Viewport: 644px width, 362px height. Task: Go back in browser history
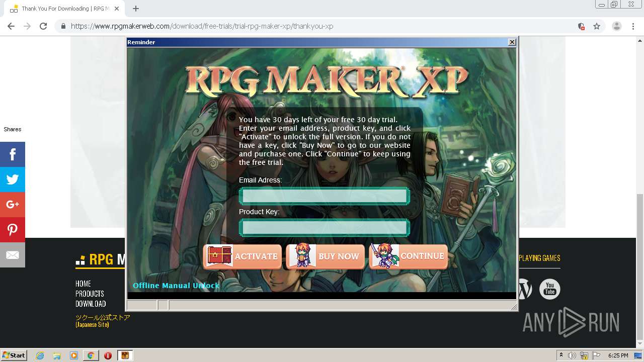[11, 26]
